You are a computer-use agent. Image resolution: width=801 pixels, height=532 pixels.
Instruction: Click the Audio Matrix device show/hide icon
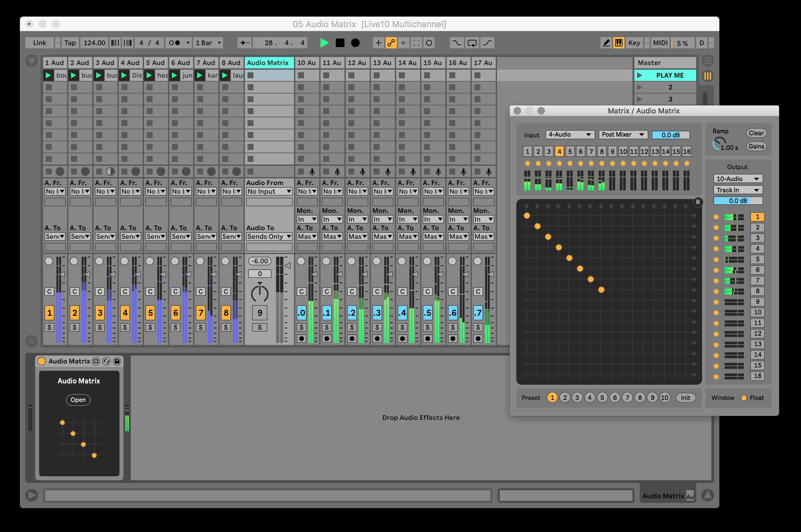tap(96, 361)
